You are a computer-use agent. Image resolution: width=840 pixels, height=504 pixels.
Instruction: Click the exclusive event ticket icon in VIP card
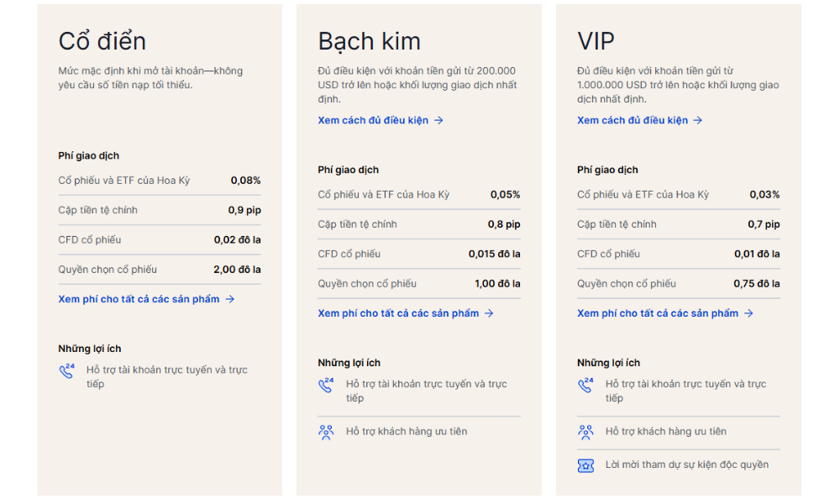point(585,465)
